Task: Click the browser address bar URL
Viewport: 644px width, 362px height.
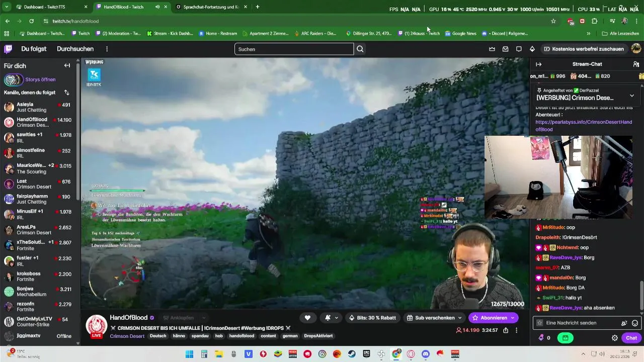Action: coord(75,21)
